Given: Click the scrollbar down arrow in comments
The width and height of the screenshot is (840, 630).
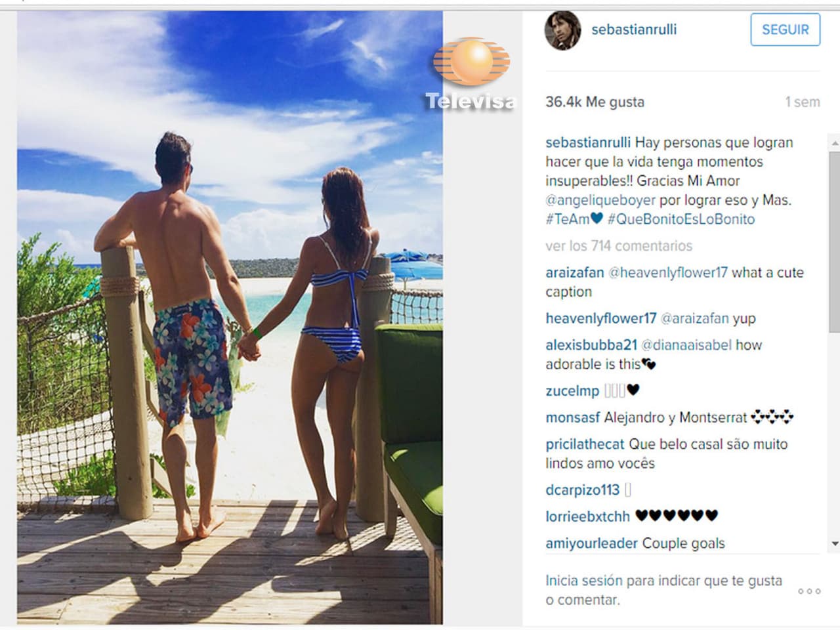Looking at the screenshot, I should (x=835, y=543).
